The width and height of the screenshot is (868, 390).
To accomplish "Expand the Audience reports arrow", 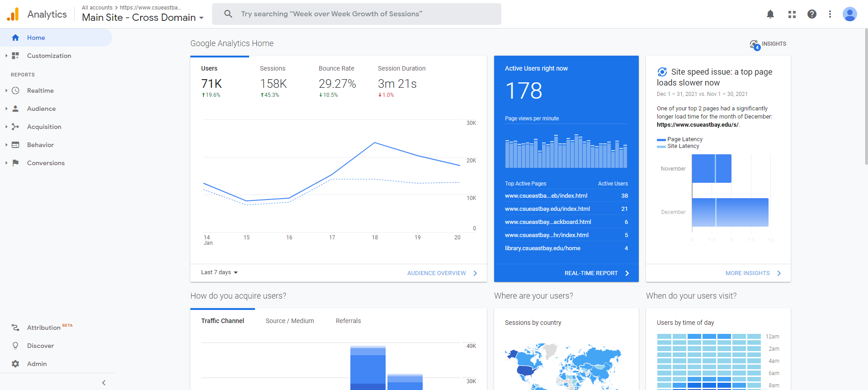I will click(6, 109).
